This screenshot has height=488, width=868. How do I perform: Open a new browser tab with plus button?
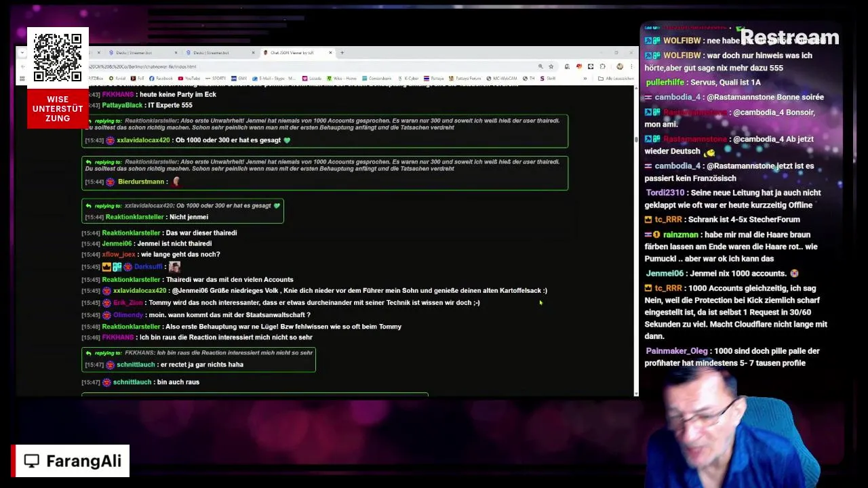point(342,52)
